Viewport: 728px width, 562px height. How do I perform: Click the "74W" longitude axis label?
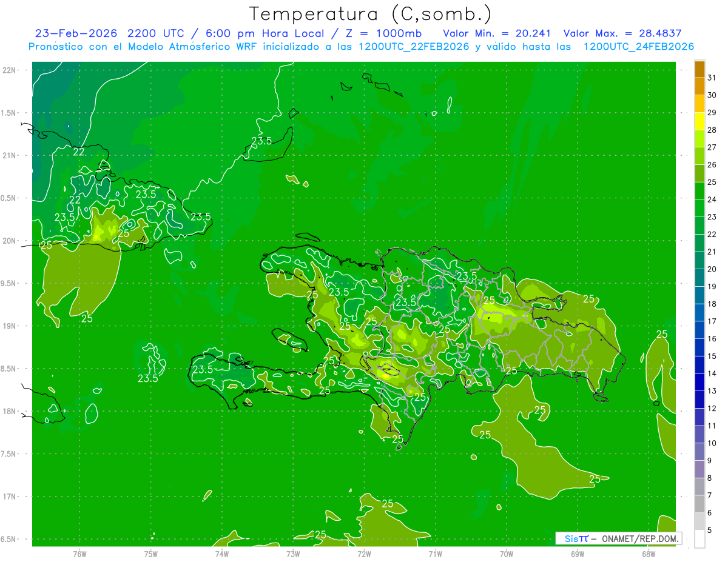point(222,554)
